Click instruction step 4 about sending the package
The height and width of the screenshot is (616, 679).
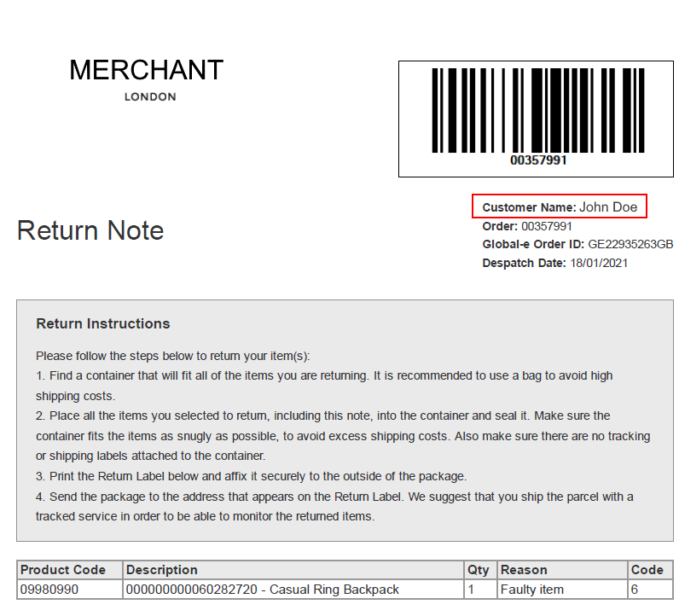coord(334,507)
